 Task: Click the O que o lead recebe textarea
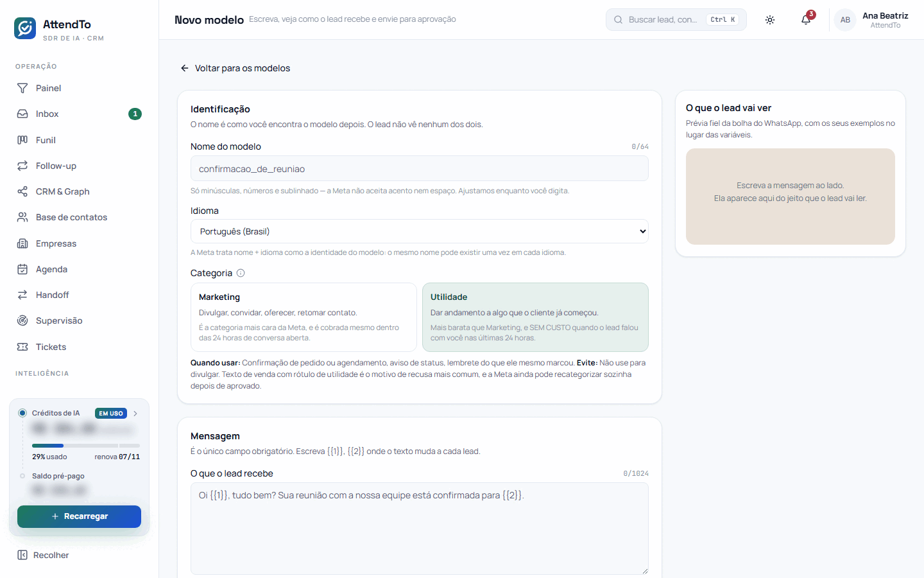(x=420, y=529)
